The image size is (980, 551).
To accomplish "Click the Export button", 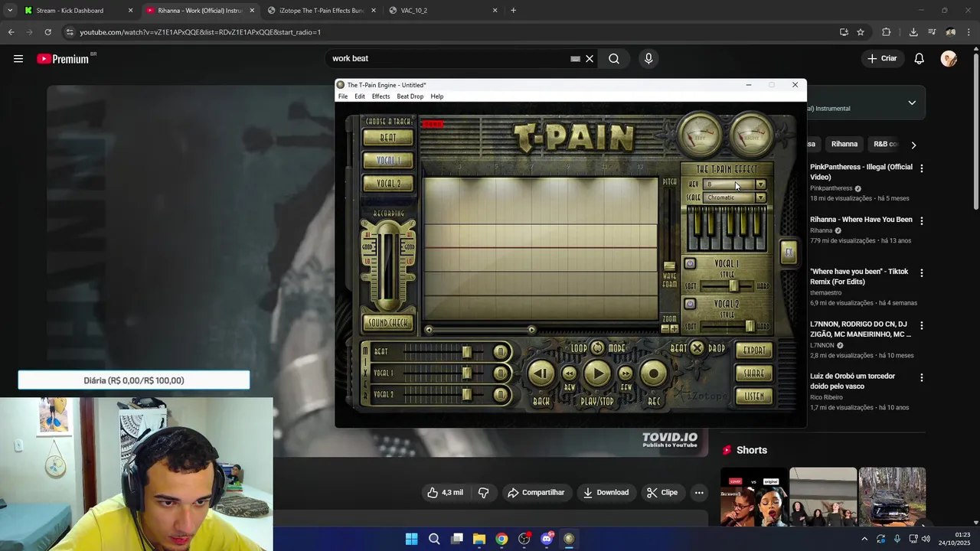I will tap(754, 350).
